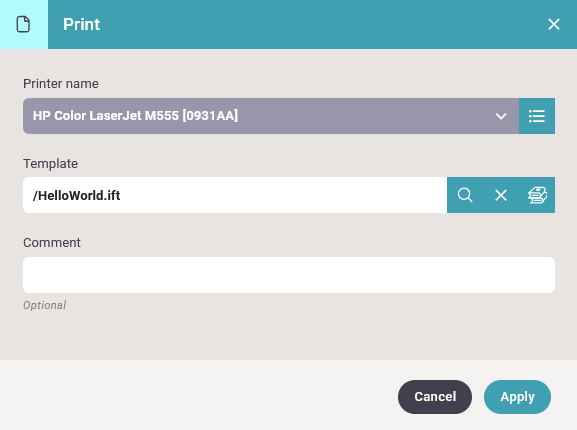Click the Optional hint text under Comment

point(45,305)
